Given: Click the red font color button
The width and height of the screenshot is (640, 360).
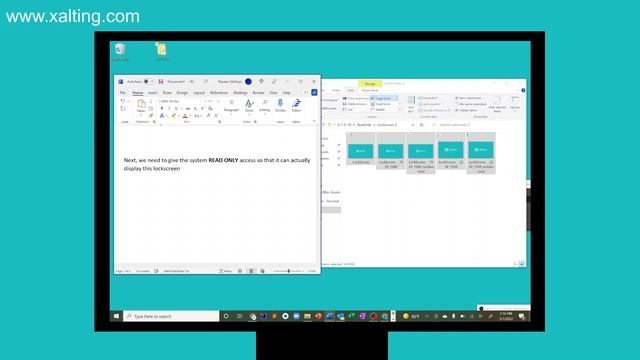Looking at the screenshot, I should pyautogui.click(x=185, y=116).
